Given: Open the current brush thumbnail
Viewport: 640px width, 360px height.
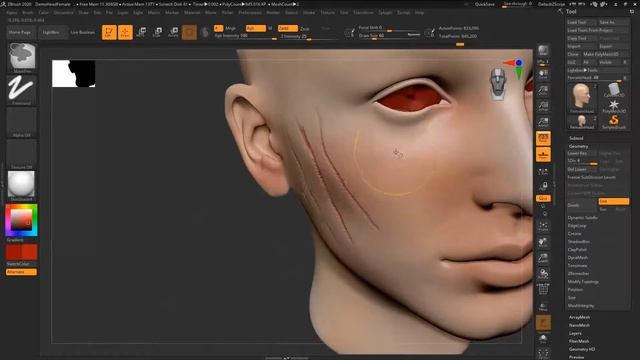Looking at the screenshot, I should pyautogui.click(x=22, y=58).
